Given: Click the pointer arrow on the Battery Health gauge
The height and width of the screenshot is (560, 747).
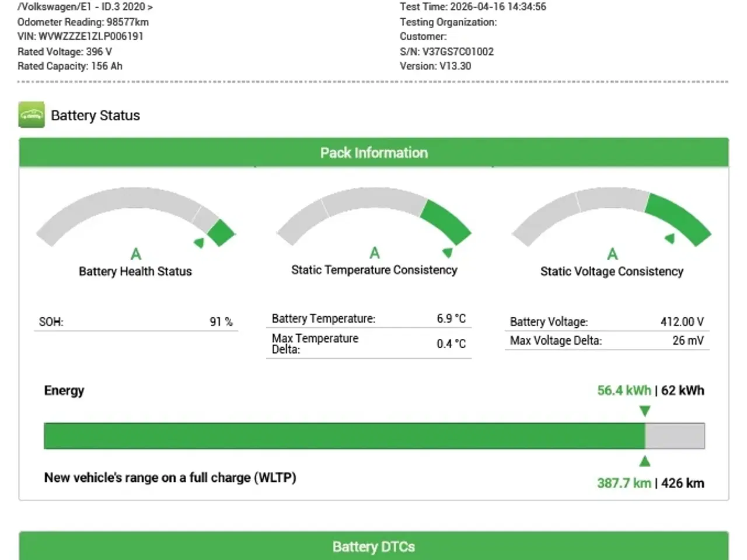Looking at the screenshot, I should (200, 243).
